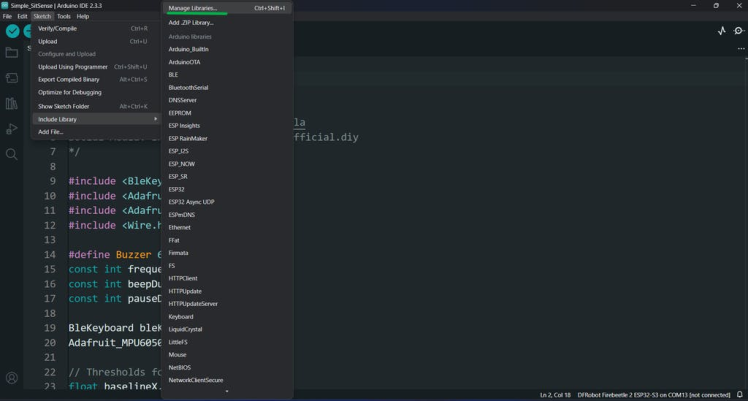Click the Arduino IDE app icon in title bar
This screenshot has width=748, height=401.
coord(5,5)
